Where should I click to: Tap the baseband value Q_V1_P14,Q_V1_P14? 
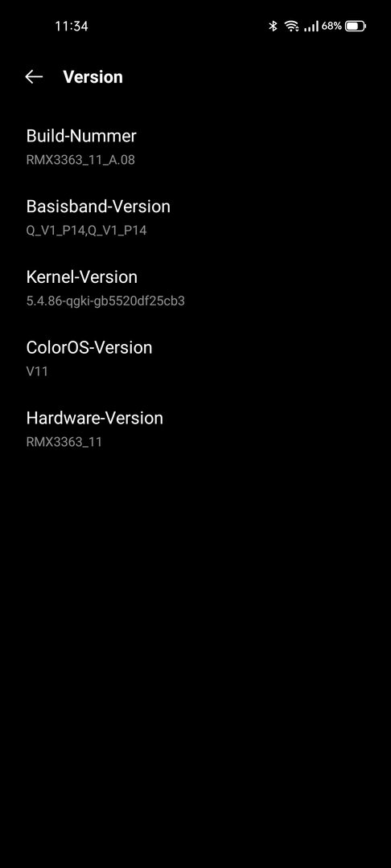[x=86, y=231]
